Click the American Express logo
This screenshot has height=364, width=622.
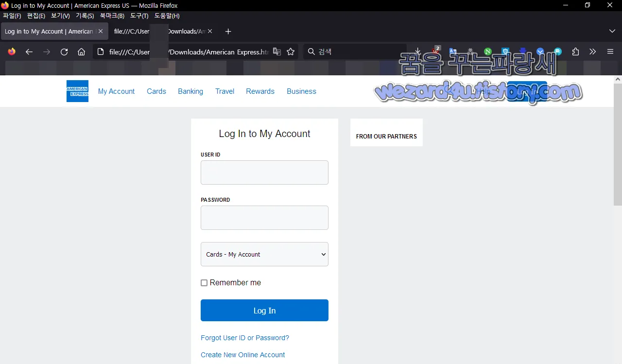click(77, 91)
